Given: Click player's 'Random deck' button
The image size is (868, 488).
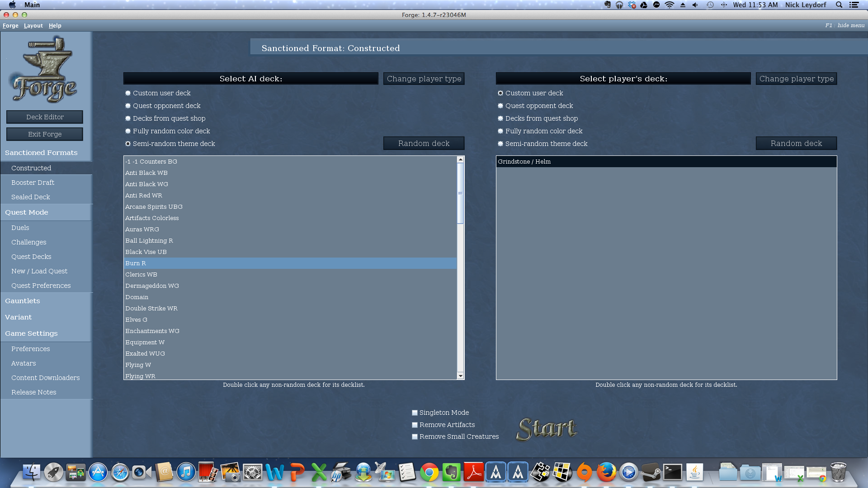Looking at the screenshot, I should click(x=797, y=143).
